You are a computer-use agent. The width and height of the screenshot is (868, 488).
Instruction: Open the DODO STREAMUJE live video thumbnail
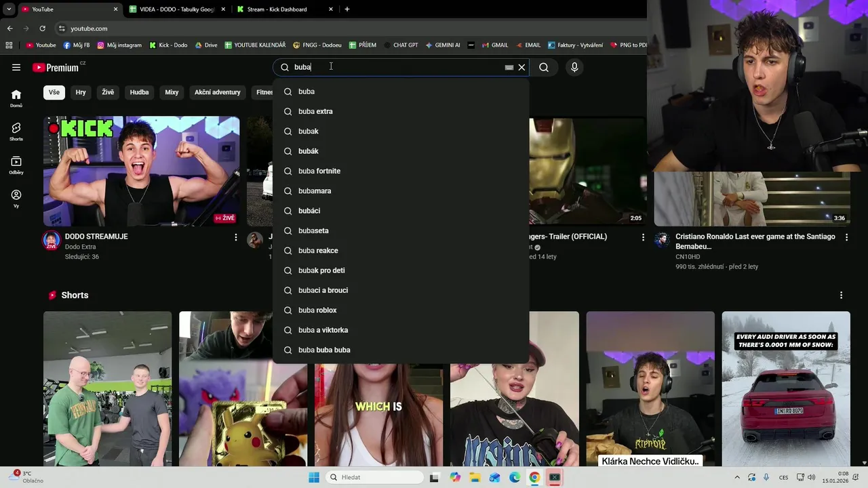(141, 171)
